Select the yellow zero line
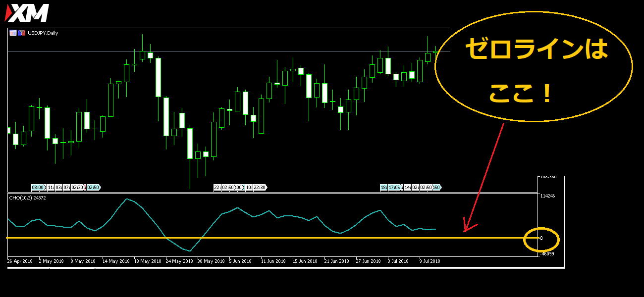This screenshot has width=644, height=297. coord(297,238)
